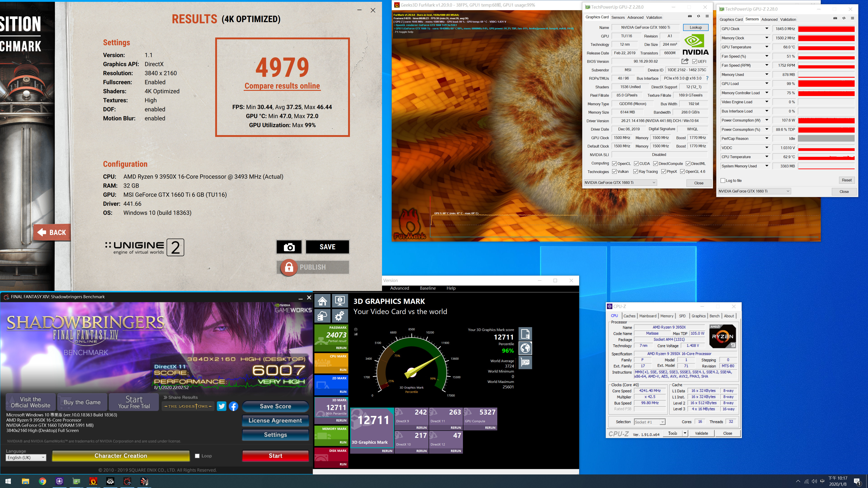868x488 pixels.
Task: Open the CPU Temperature sensor dropdown
Action: (767, 157)
